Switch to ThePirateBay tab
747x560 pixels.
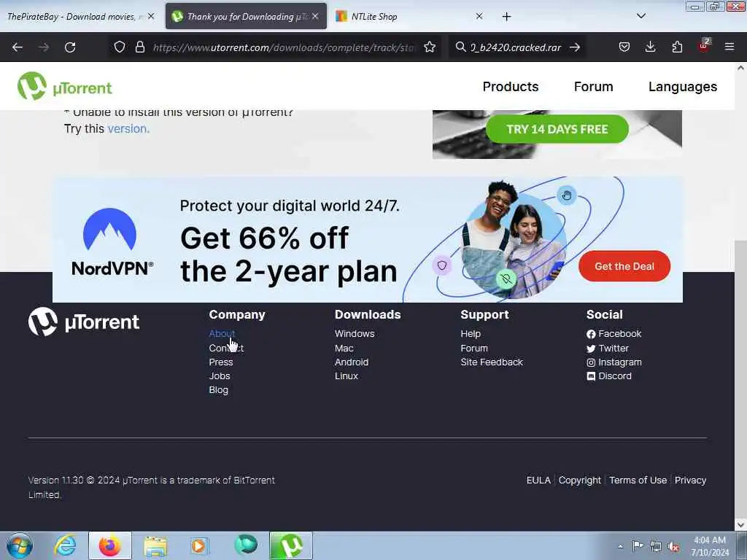click(74, 17)
